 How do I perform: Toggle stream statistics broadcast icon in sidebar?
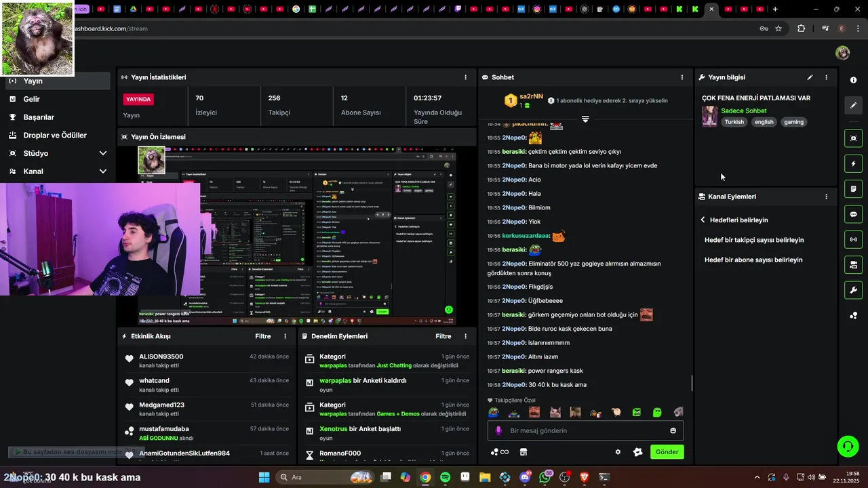tap(853, 239)
